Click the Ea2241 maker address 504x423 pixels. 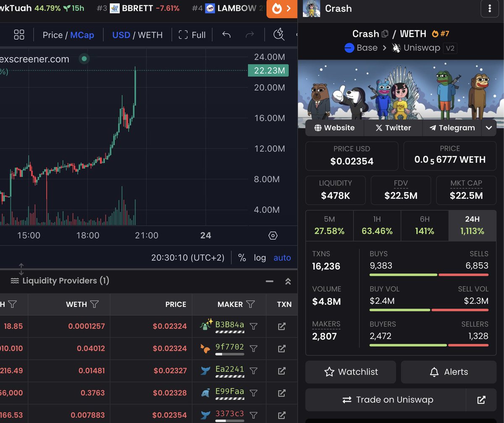pos(229,369)
